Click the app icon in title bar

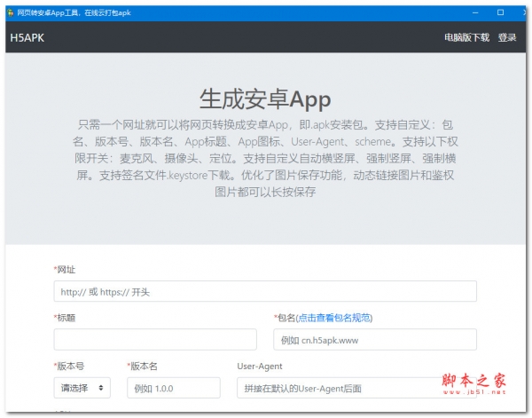tap(11, 13)
